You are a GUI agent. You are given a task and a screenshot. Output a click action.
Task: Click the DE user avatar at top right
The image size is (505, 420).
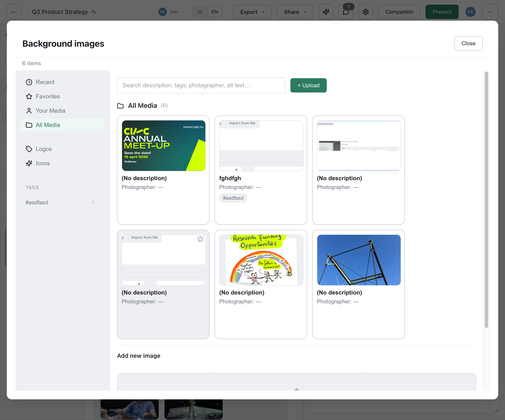click(470, 12)
